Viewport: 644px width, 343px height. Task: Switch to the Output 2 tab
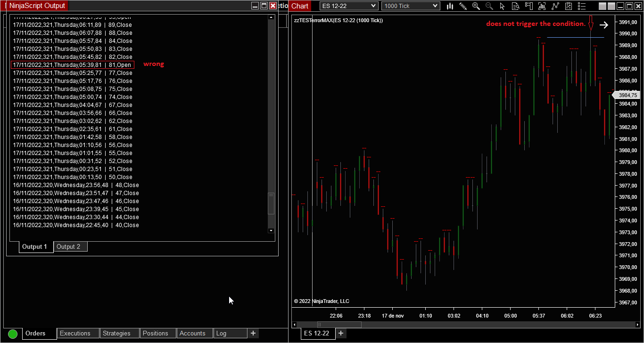pyautogui.click(x=70, y=247)
